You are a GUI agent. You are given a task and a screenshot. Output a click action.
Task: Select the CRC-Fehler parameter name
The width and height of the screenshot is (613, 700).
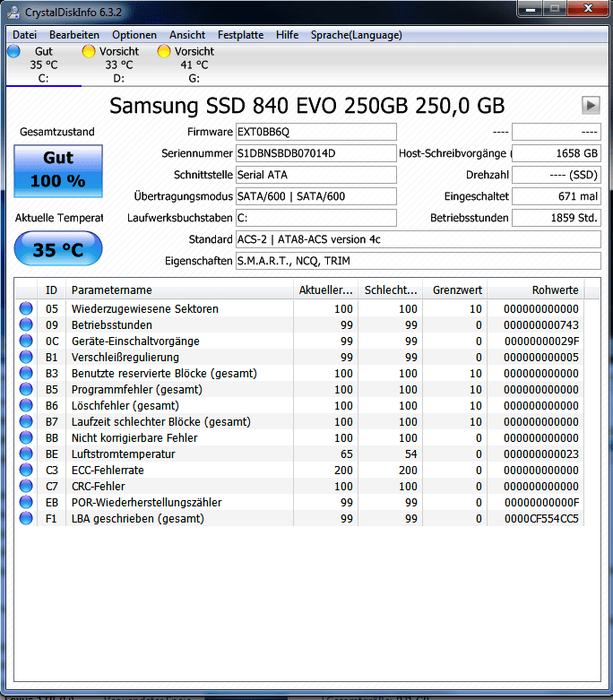point(99,486)
